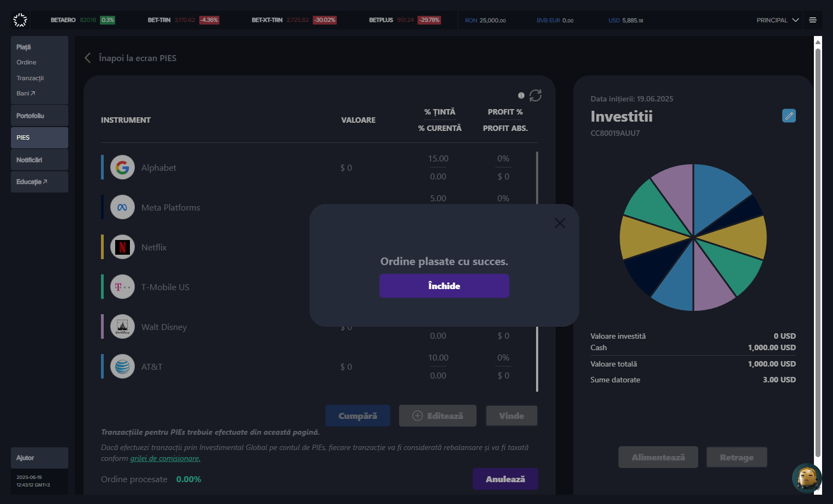Click Alphabet's 15.00 target percent
This screenshot has height=504, width=833.
point(438,159)
